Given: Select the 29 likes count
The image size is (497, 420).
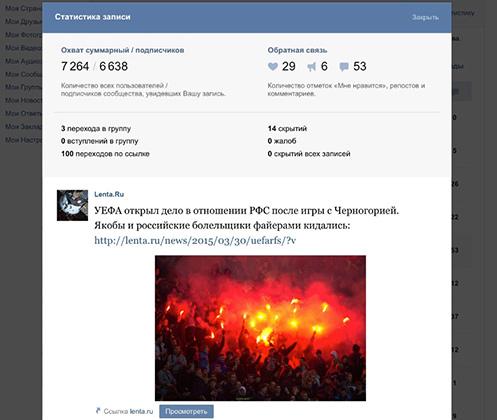Looking at the screenshot, I should click(289, 66).
